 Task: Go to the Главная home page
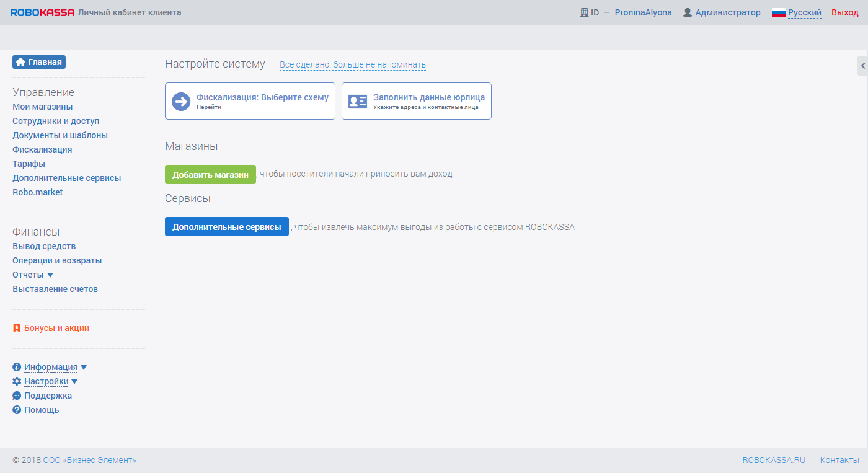[x=39, y=62]
